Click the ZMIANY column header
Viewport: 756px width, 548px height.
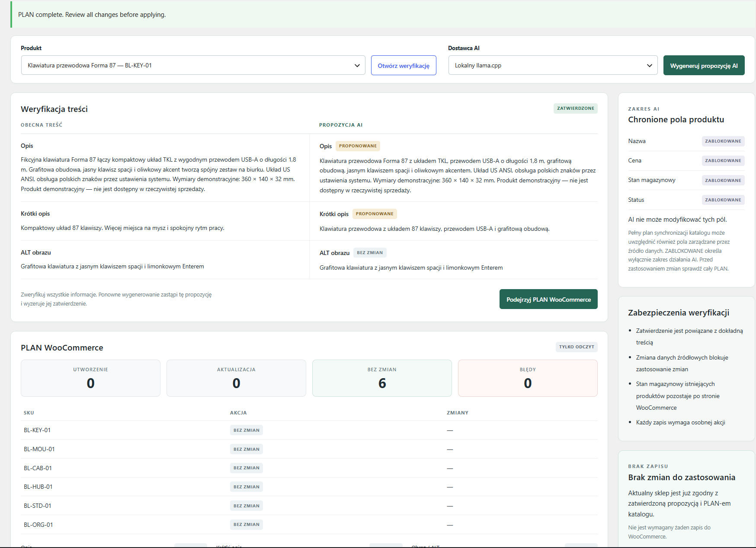click(x=458, y=413)
